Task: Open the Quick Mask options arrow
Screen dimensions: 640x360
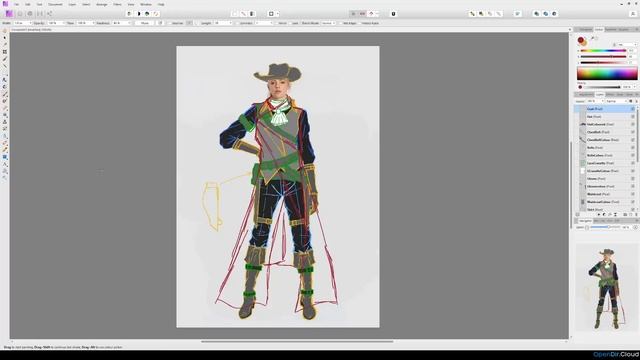Action: point(278,14)
